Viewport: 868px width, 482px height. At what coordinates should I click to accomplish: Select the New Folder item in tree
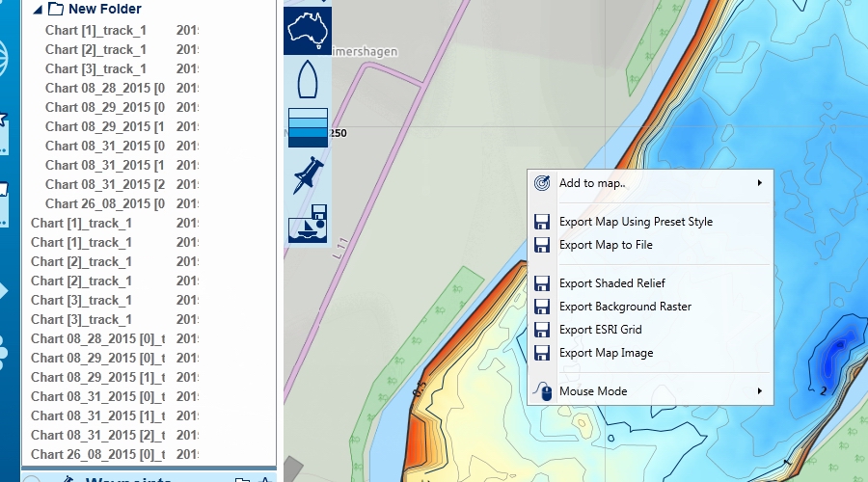click(104, 10)
